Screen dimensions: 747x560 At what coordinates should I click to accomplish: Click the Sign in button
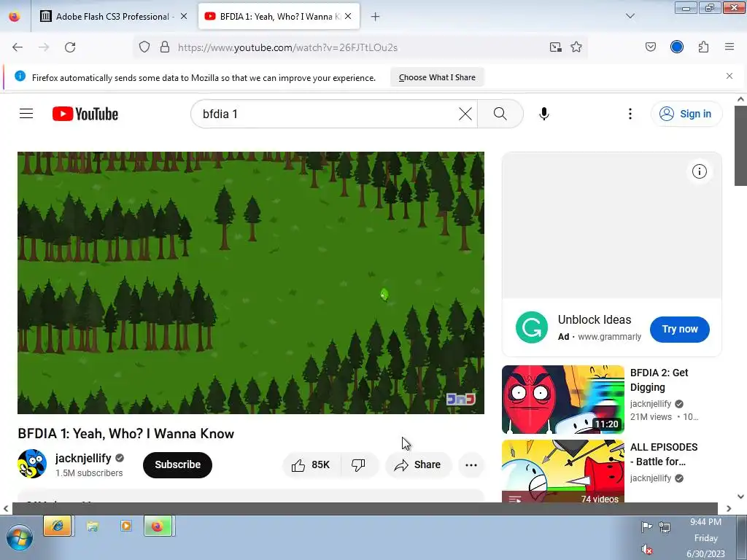[686, 114]
